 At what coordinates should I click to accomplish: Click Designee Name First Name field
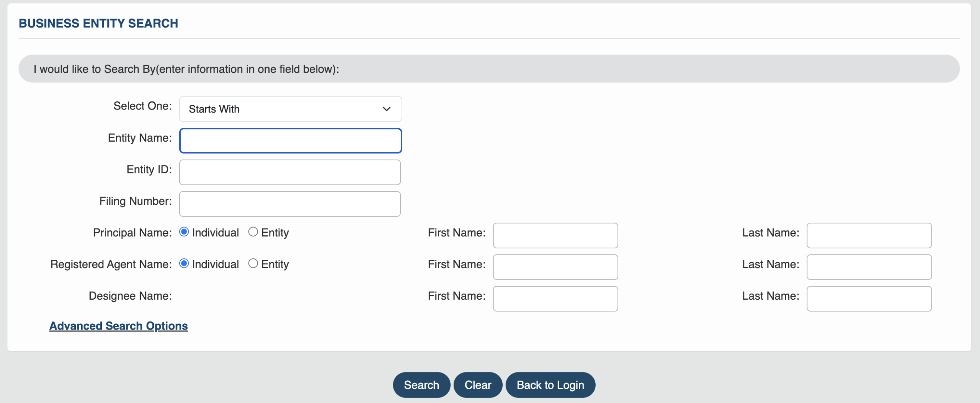(x=555, y=299)
